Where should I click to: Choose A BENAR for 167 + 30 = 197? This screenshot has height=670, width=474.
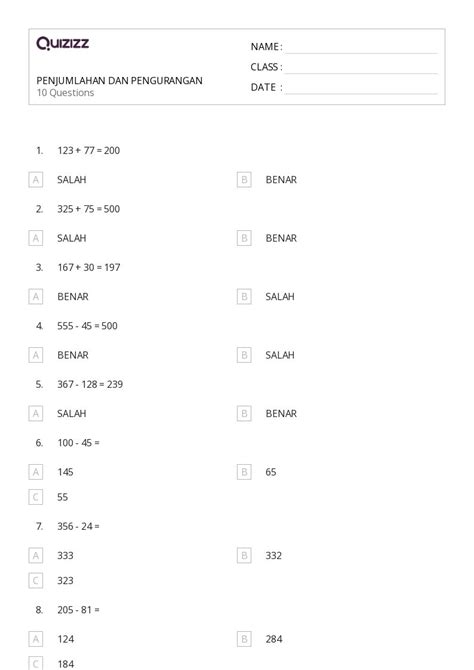click(35, 297)
